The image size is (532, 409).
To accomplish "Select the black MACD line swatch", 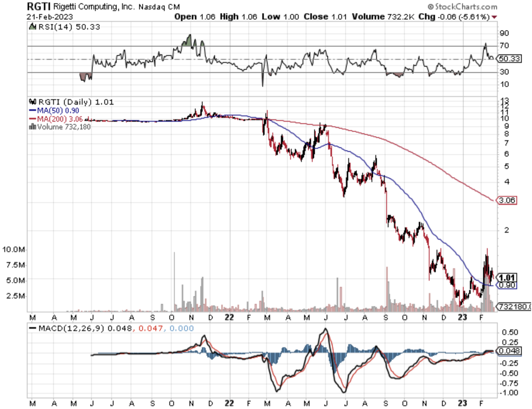I will tap(33, 329).
